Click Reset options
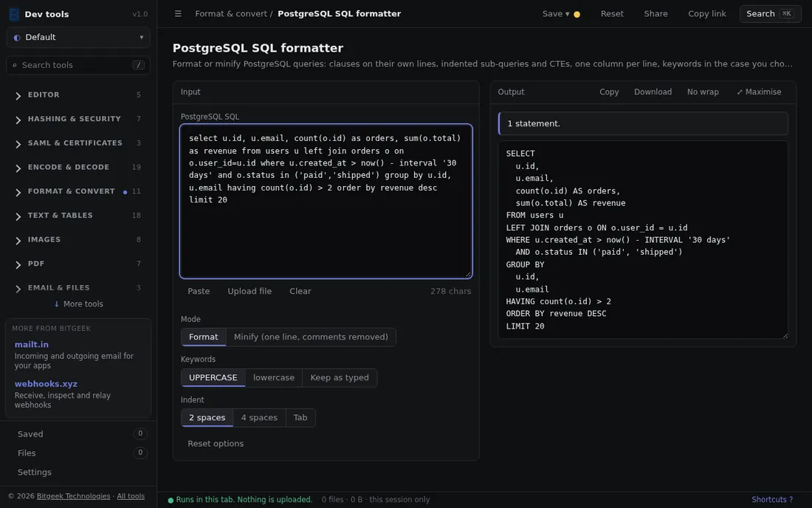This screenshot has height=508, width=812. (216, 443)
